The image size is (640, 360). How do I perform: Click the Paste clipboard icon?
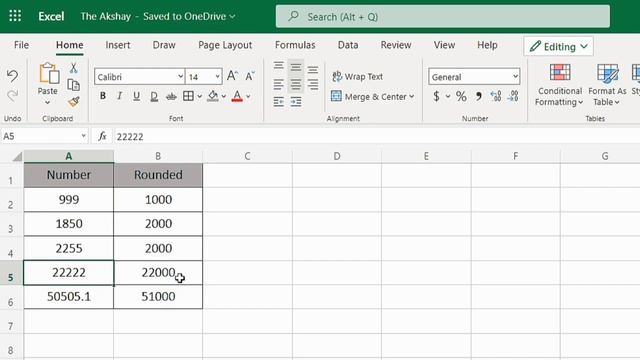(x=49, y=74)
